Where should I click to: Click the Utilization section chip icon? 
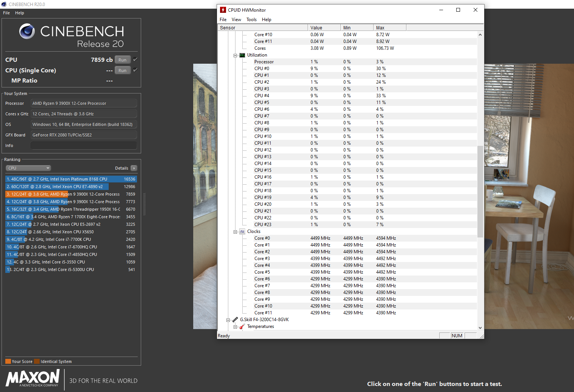[242, 55]
